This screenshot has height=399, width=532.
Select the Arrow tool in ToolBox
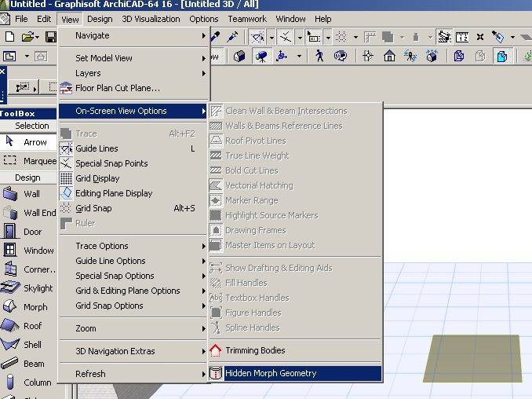click(28, 142)
